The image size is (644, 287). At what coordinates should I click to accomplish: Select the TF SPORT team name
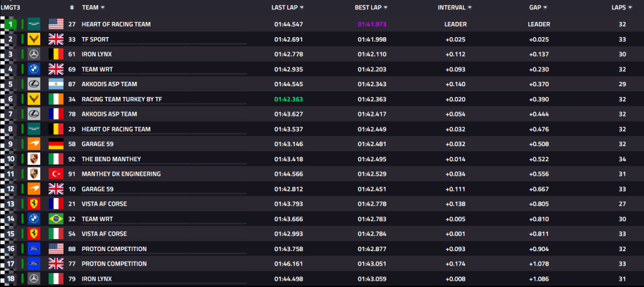click(x=96, y=40)
